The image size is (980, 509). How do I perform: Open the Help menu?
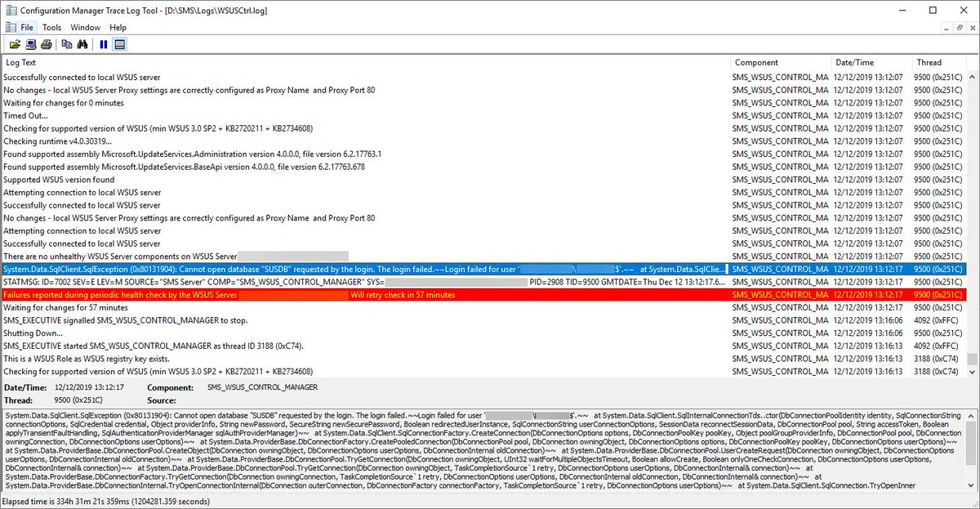point(118,28)
